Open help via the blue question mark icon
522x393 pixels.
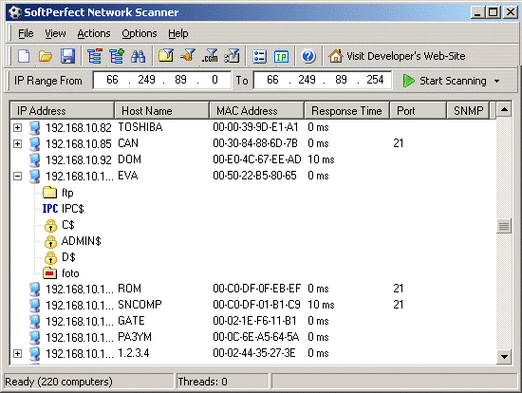point(308,56)
